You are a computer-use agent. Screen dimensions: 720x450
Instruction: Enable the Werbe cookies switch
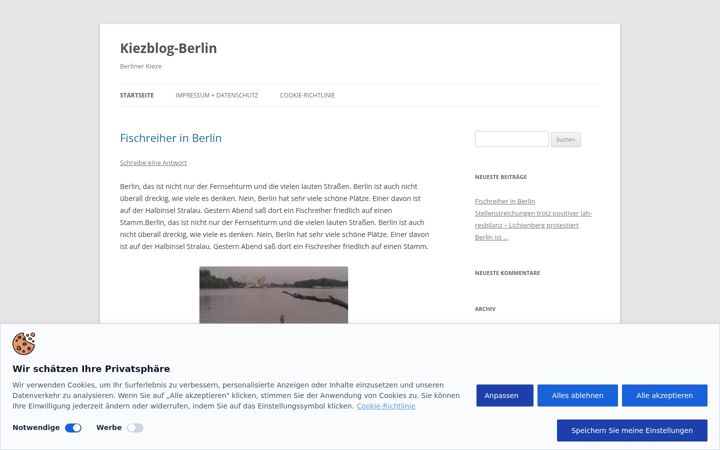135,428
